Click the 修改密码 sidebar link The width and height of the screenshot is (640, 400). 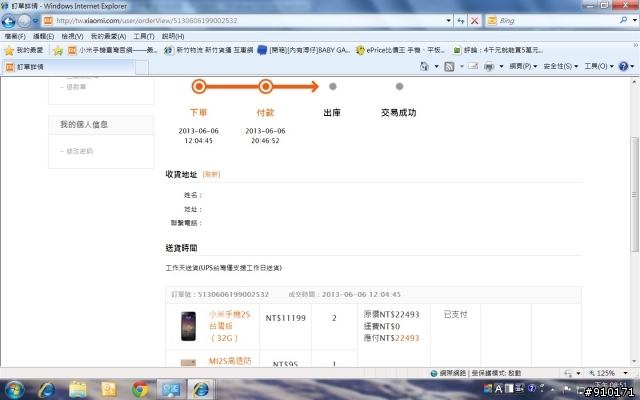[80, 151]
